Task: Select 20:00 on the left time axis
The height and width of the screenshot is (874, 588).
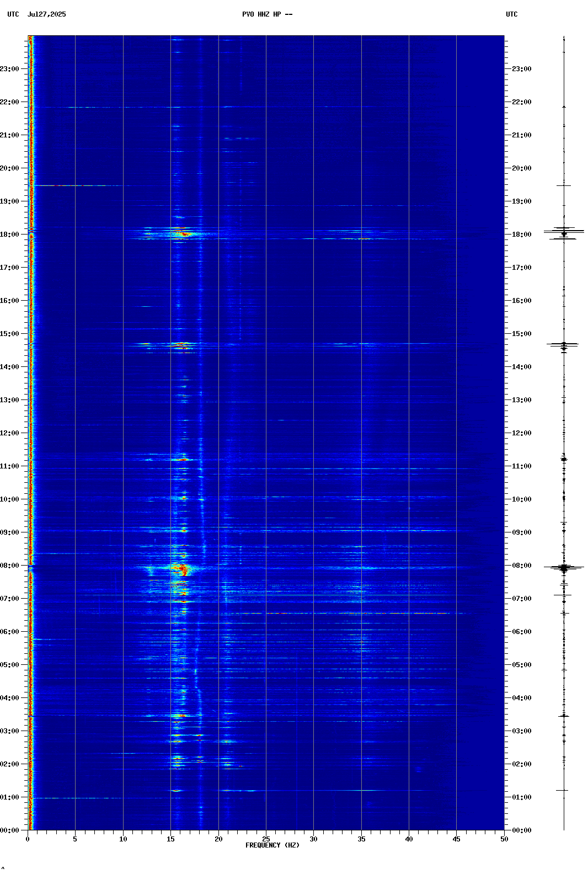Action: click(9, 168)
